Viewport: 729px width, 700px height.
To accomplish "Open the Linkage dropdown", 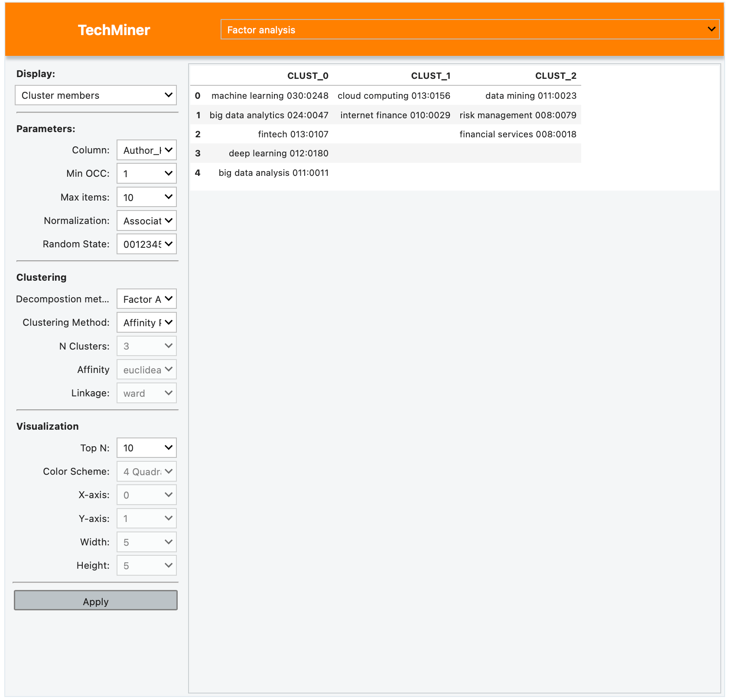I will tap(146, 393).
